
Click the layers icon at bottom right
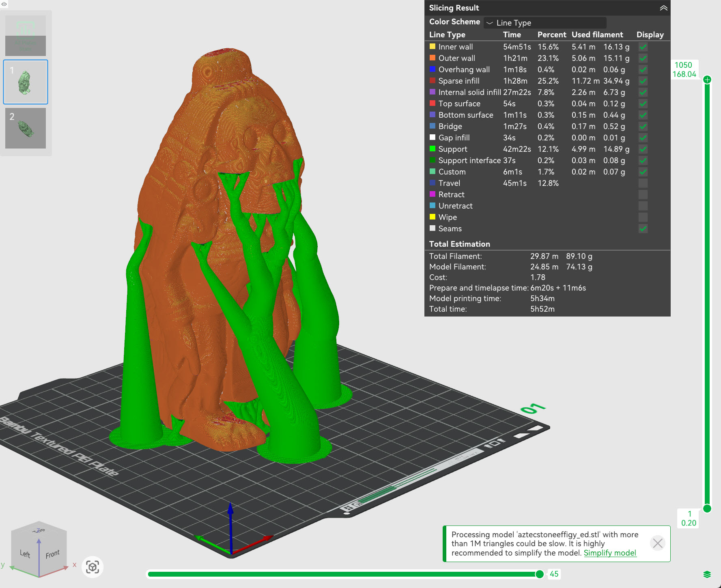[x=707, y=574]
